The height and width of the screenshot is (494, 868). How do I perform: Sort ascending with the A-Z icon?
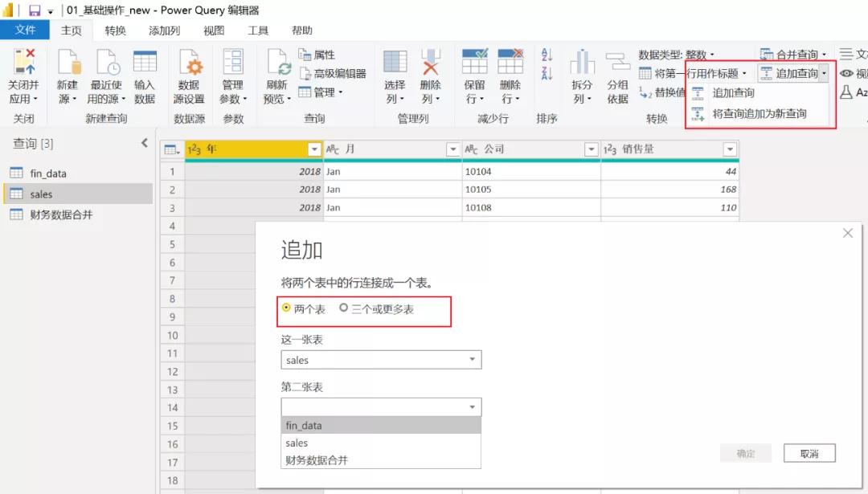(x=547, y=54)
